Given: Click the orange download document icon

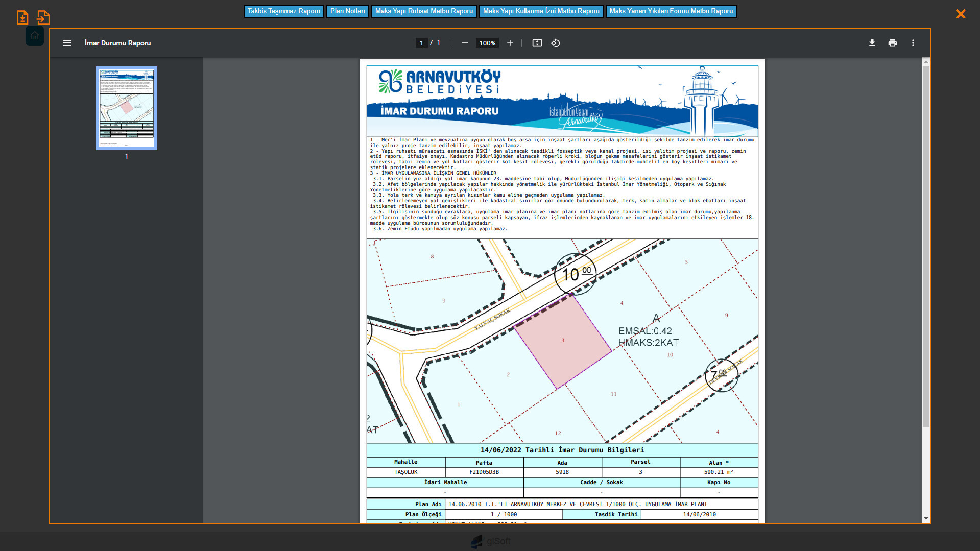Looking at the screenshot, I should (22, 18).
